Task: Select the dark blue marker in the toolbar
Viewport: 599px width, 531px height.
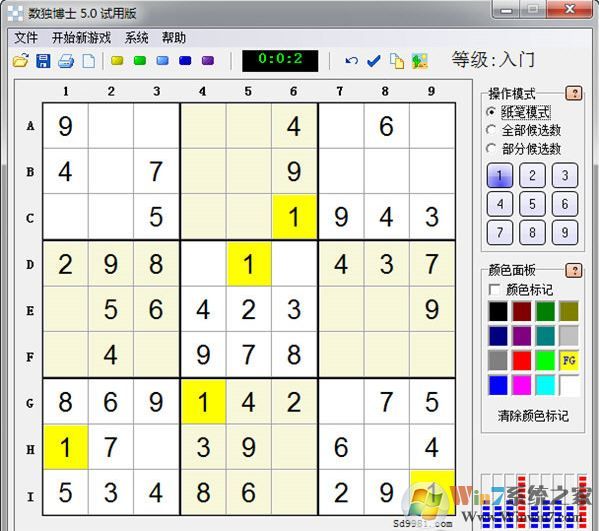Action: [185, 60]
